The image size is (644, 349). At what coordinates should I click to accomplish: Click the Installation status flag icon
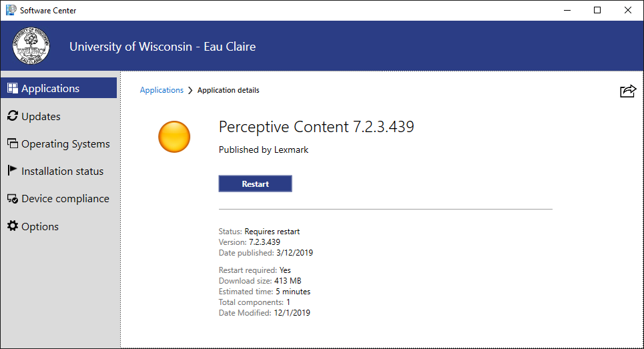(13, 171)
